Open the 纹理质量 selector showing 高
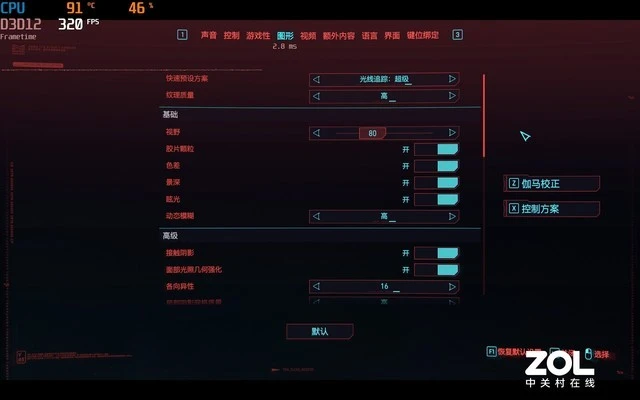 [x=384, y=96]
